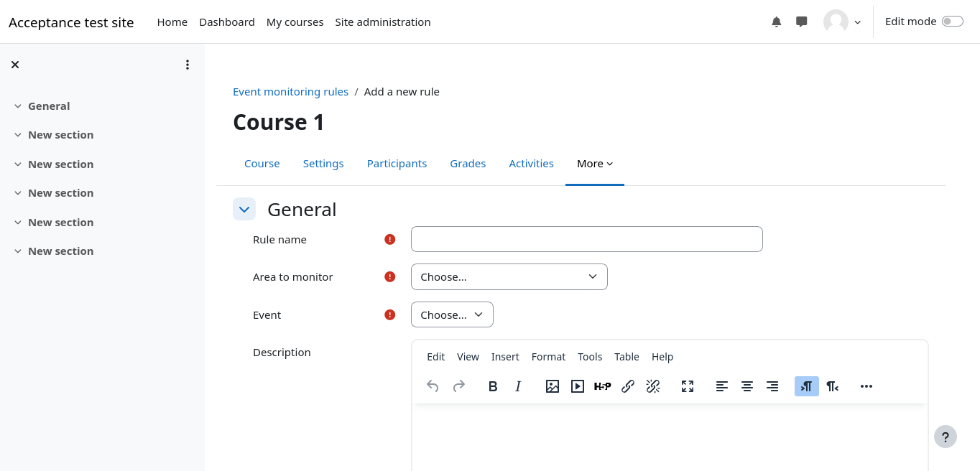The height and width of the screenshot is (471, 980).
Task: Open the Participants tab
Action: click(397, 164)
